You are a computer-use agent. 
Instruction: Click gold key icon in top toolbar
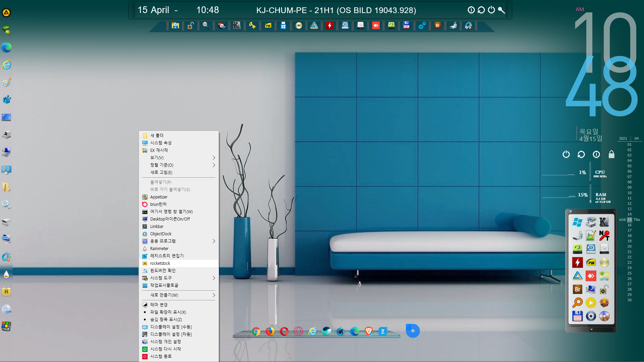pyautogui.click(x=252, y=25)
